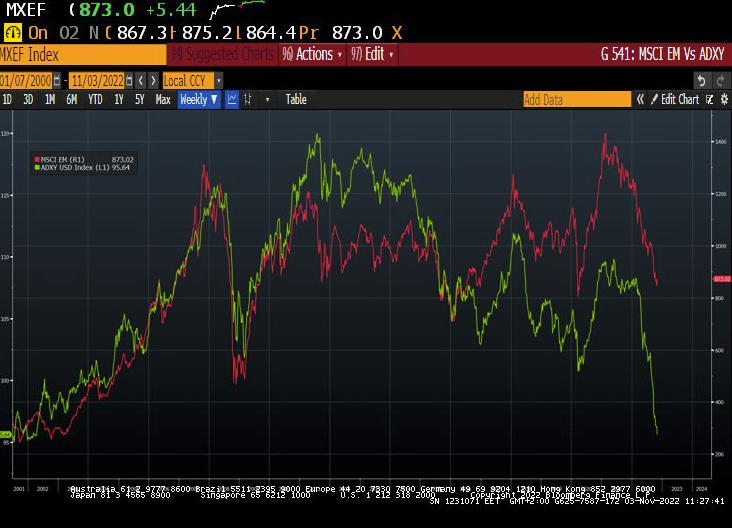The height and width of the screenshot is (528, 732).
Task: Click the 2023 label on the time axis
Action: click(676, 489)
